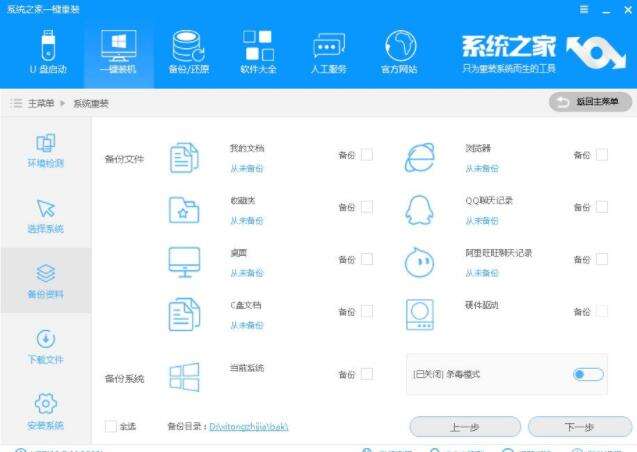Screen dimensions: 637x452
Task: Click the list icon beside 主菜单
Action: pos(16,103)
